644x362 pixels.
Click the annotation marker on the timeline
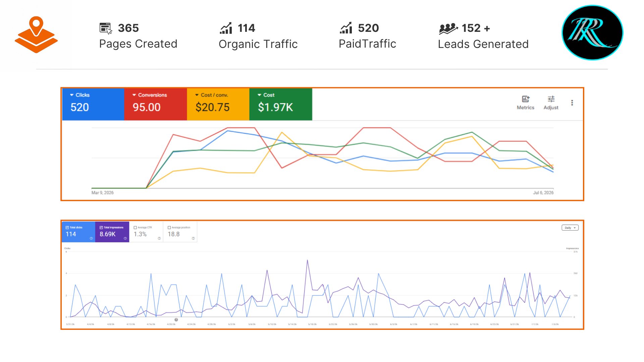point(176,320)
